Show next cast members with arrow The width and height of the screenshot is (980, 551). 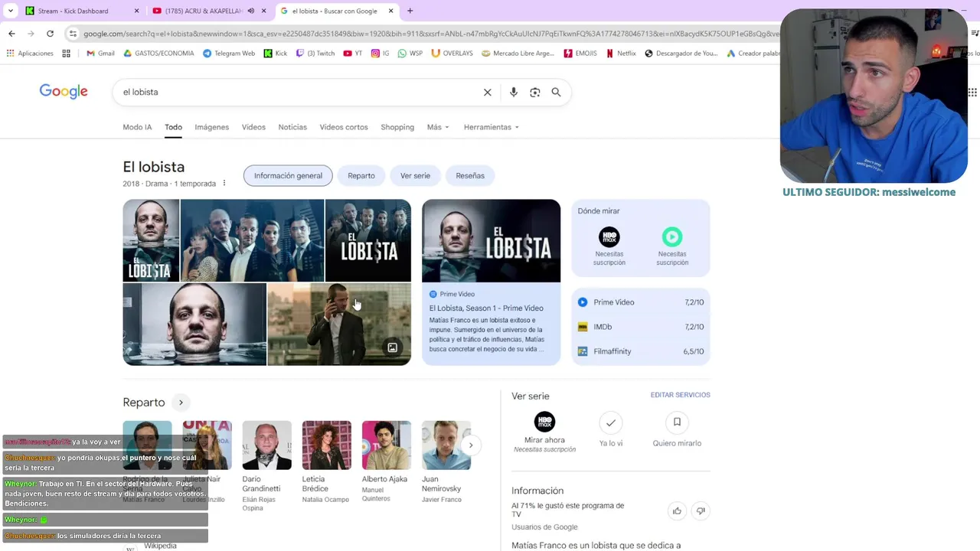[471, 445]
